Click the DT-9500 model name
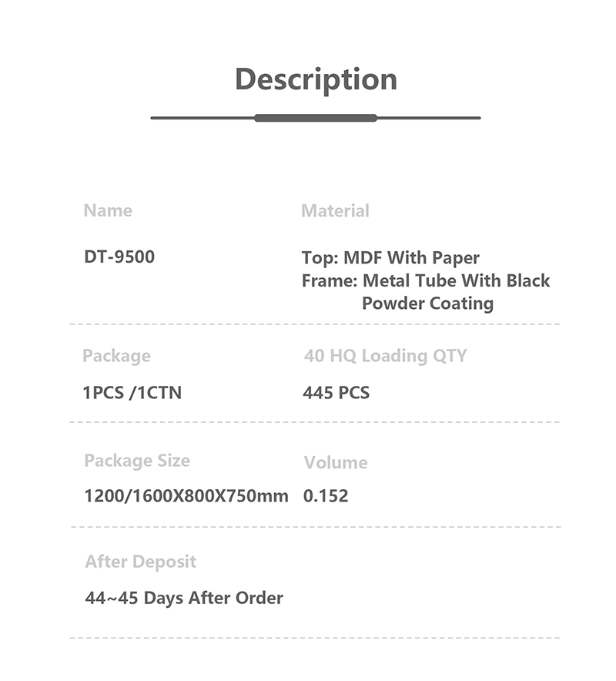Screen dimensions: 616x681 pos(119,257)
